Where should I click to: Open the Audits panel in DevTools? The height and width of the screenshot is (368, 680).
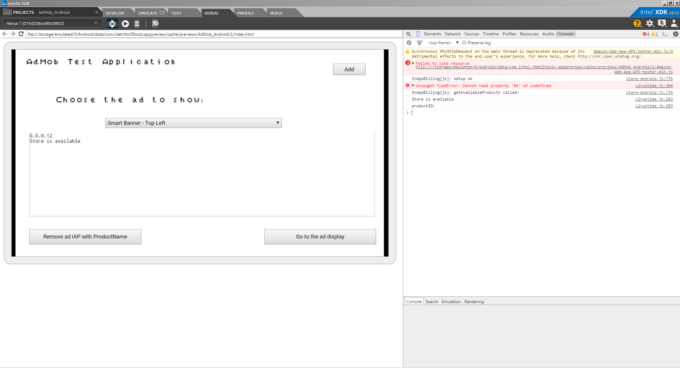pos(548,34)
